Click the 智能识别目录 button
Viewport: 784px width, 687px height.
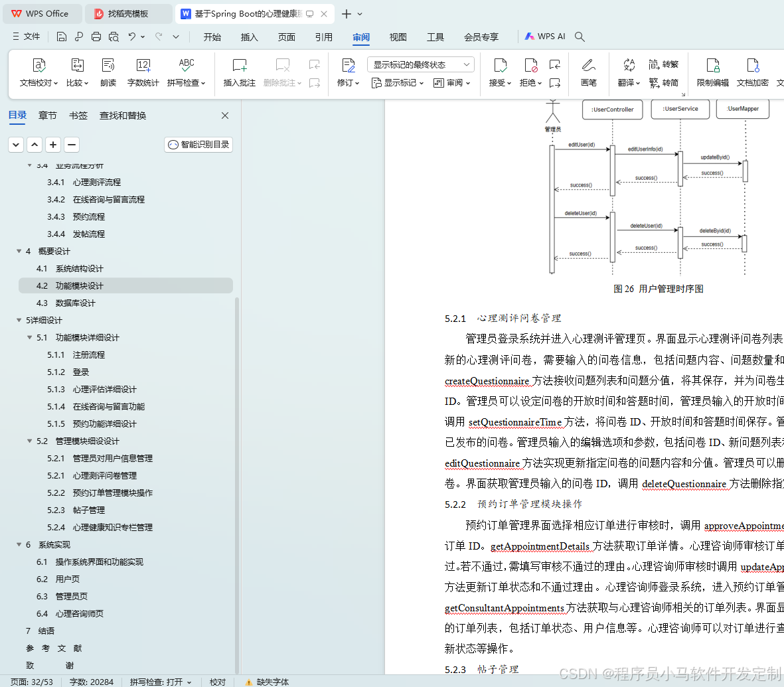click(198, 144)
